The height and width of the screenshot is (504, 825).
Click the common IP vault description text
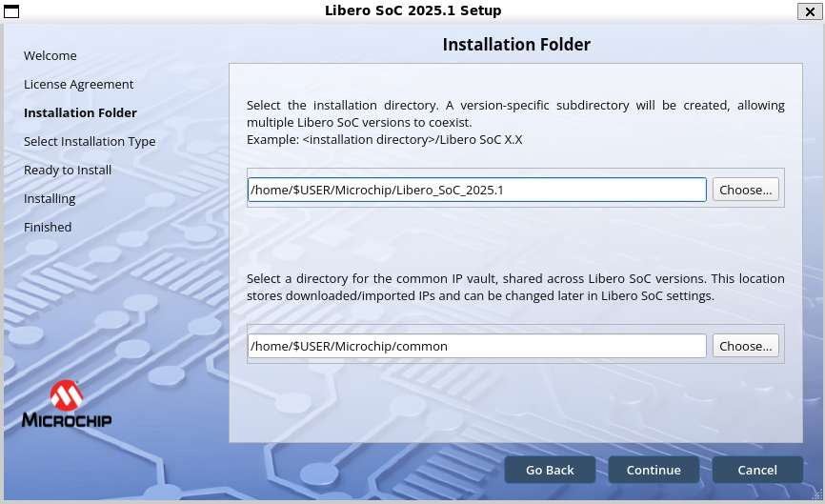click(515, 287)
